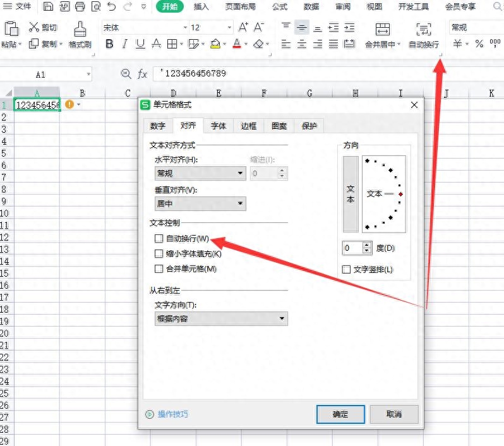This screenshot has height=446, width=504.
Task: Align text right icon
Action: point(318,44)
